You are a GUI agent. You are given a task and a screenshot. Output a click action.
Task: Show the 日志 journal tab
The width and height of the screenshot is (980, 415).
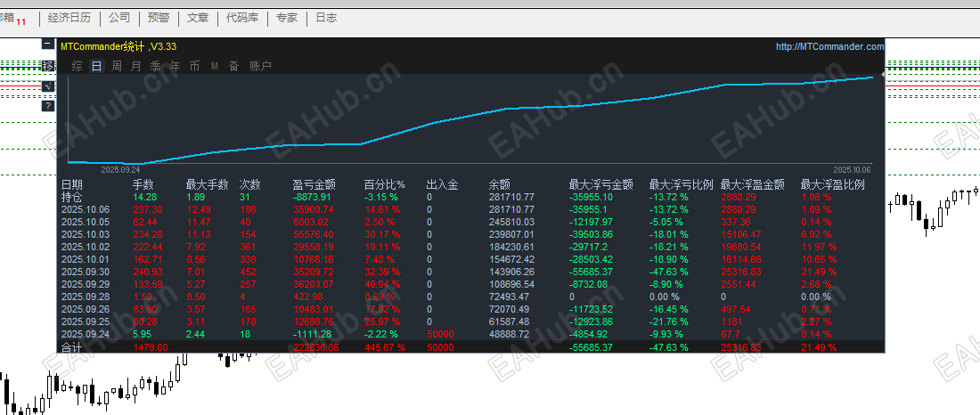click(x=326, y=18)
